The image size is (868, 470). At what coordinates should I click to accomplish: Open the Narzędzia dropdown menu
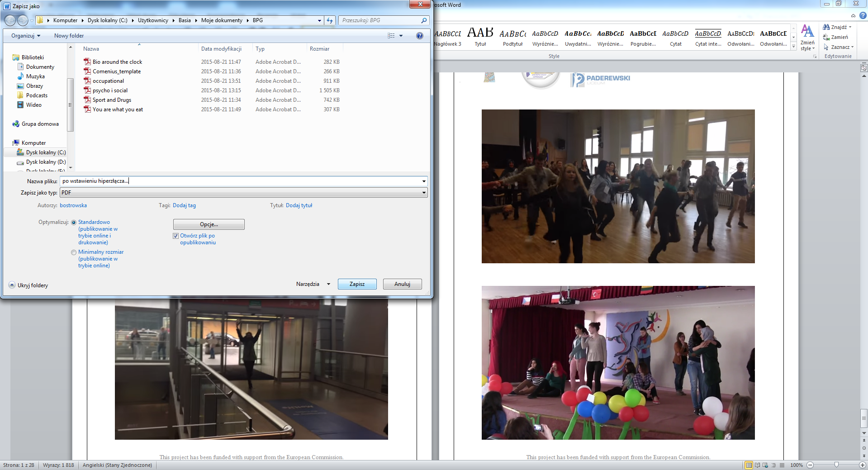tap(313, 284)
